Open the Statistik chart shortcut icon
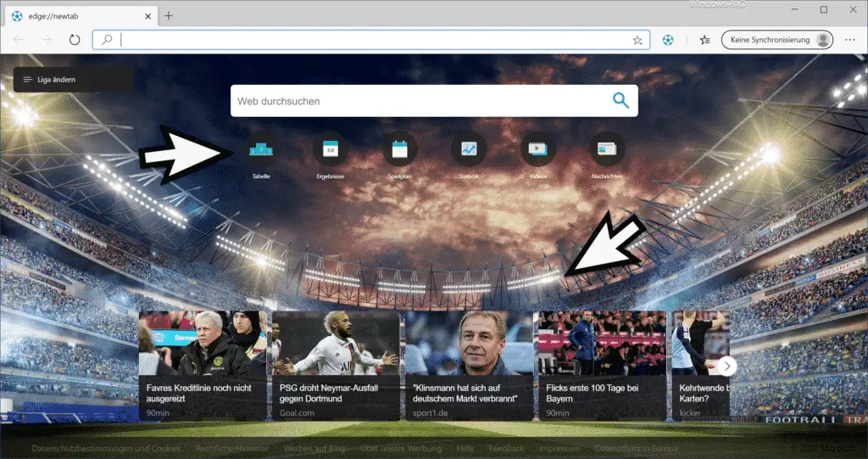868x459 pixels. [469, 148]
